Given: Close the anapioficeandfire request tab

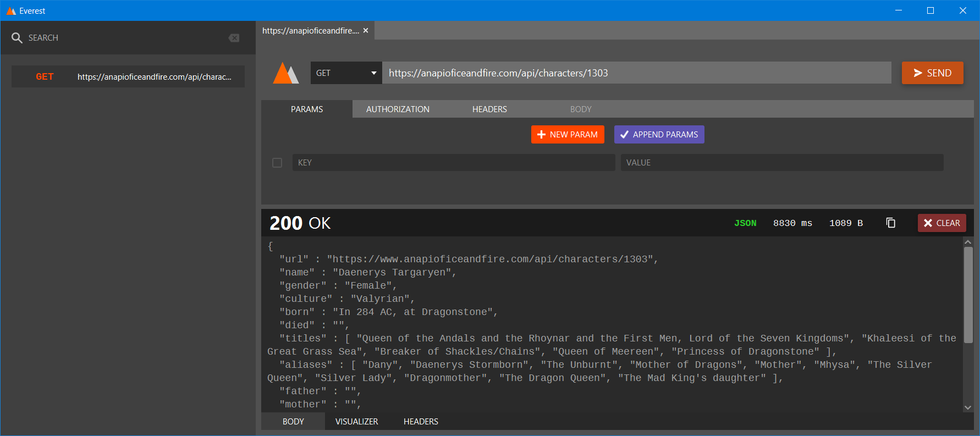Looking at the screenshot, I should point(366,31).
